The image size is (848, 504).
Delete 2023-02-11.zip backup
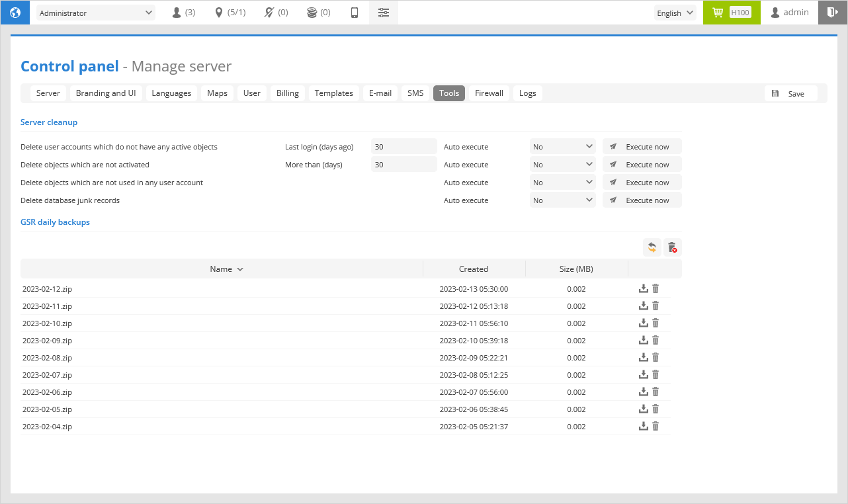click(656, 306)
